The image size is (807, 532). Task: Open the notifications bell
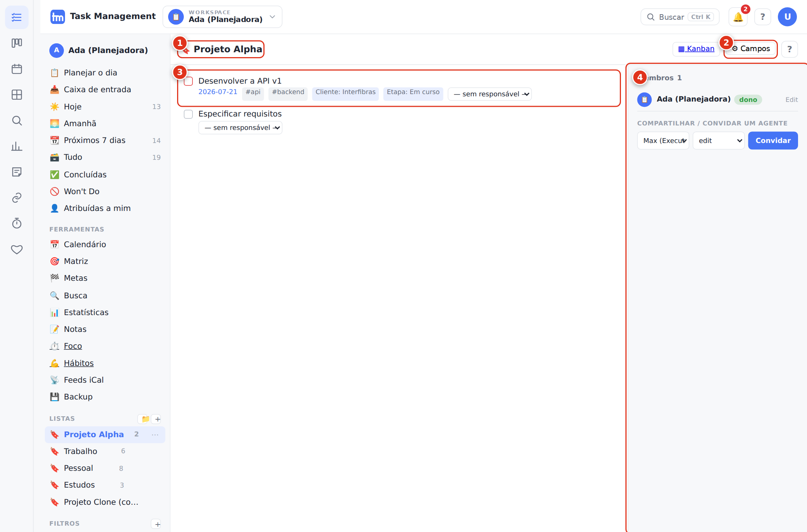(738, 17)
